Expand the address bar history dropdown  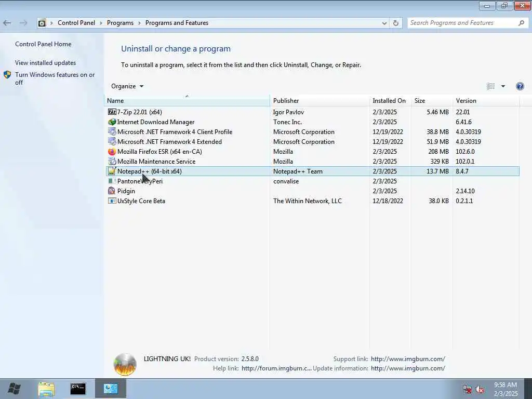(x=384, y=23)
